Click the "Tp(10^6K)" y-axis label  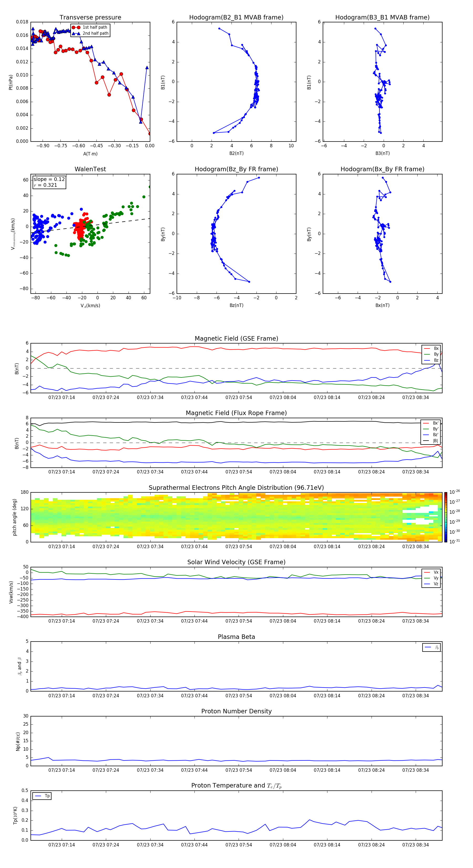pyautogui.click(x=15, y=815)
